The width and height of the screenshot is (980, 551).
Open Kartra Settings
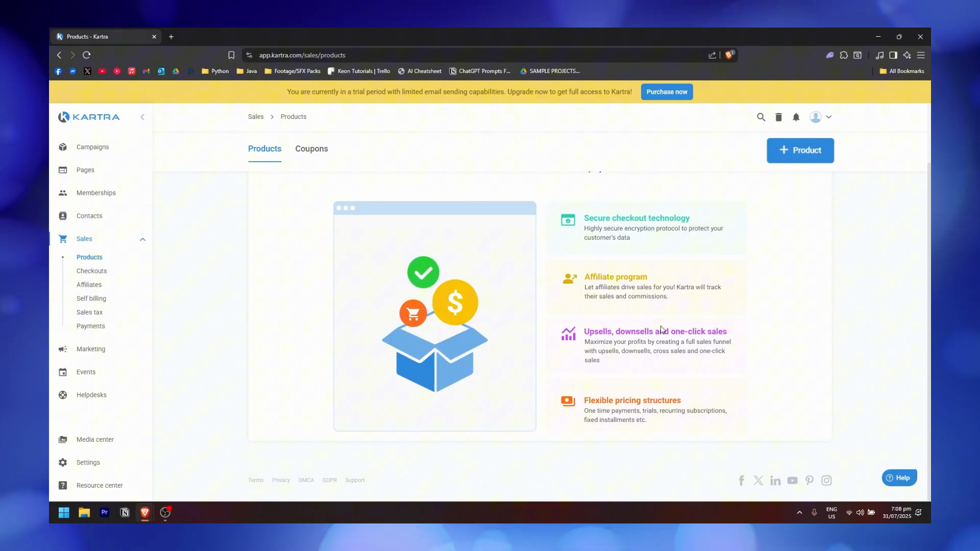coord(88,462)
